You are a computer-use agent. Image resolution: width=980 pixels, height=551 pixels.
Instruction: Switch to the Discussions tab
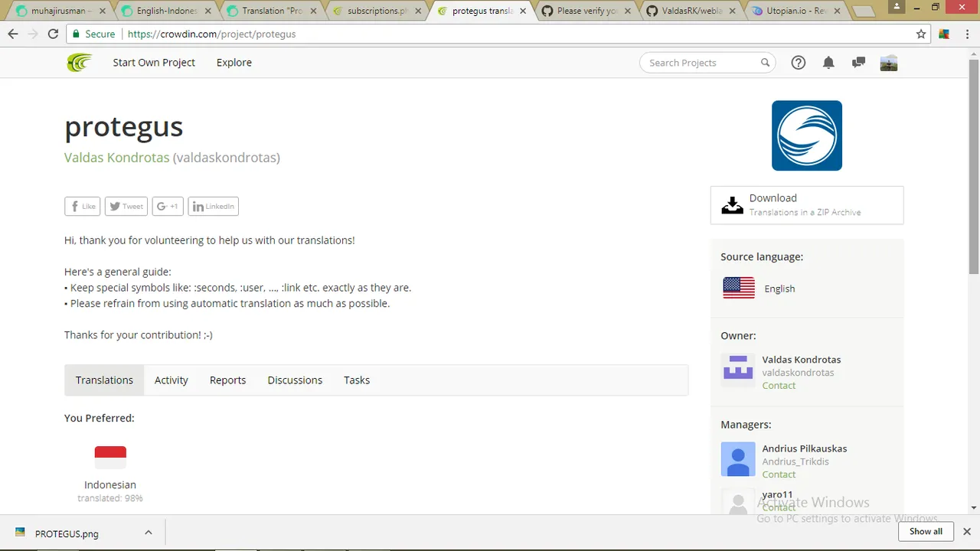pos(295,380)
